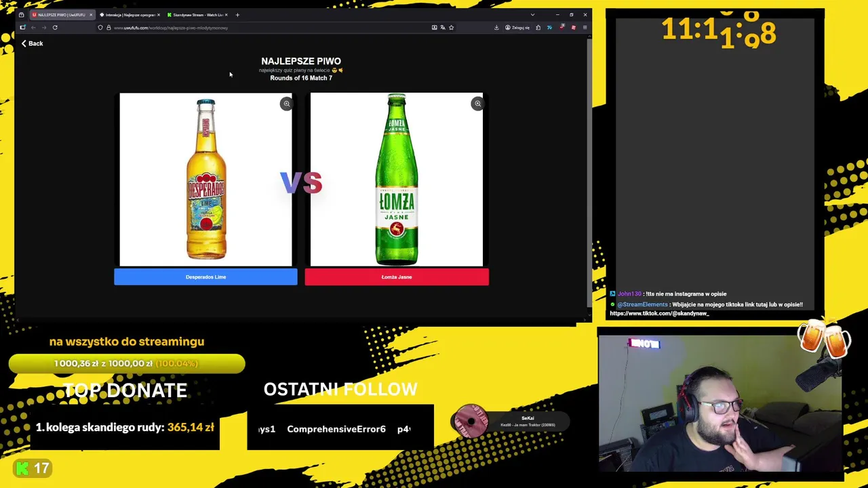This screenshot has height=488, width=868.
Task: Open Firefox View from the tab bar
Action: 21,15
